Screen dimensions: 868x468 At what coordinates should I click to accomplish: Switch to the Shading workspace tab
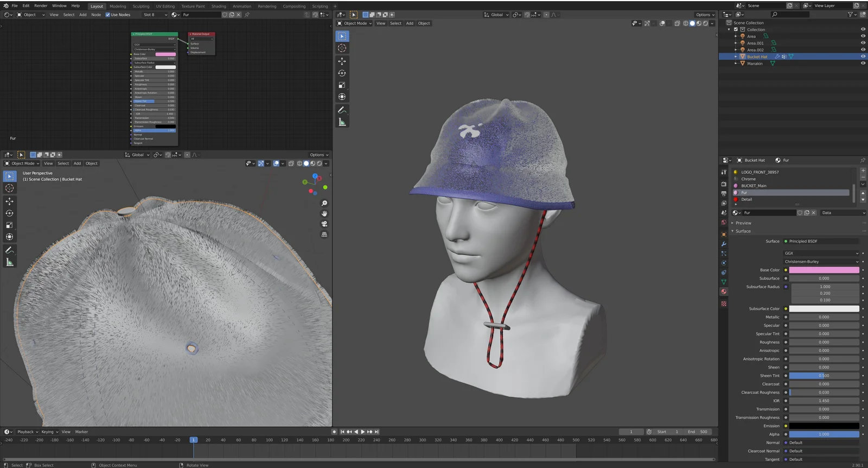(219, 7)
